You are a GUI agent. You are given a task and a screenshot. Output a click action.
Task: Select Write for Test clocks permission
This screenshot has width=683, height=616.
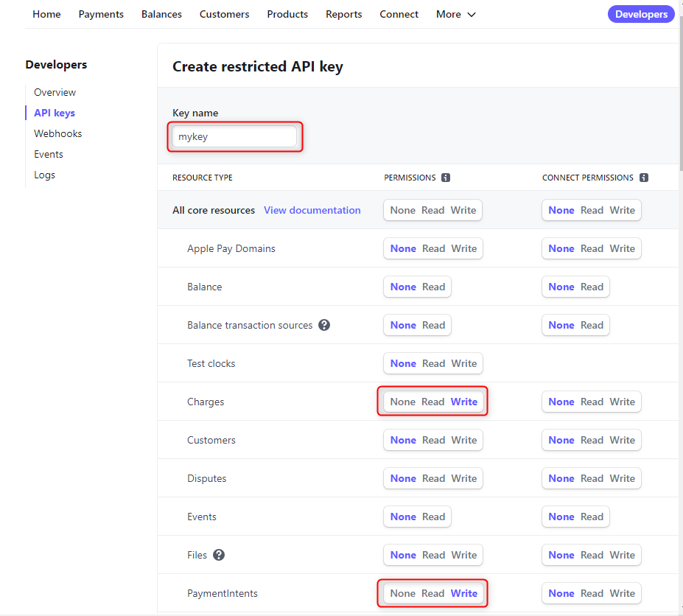click(x=463, y=363)
